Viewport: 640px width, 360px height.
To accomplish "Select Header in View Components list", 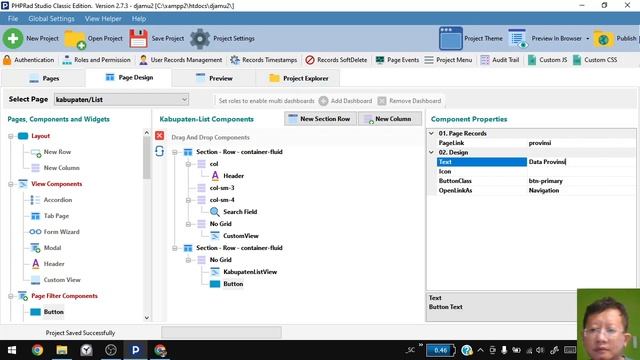I will 54,264.
